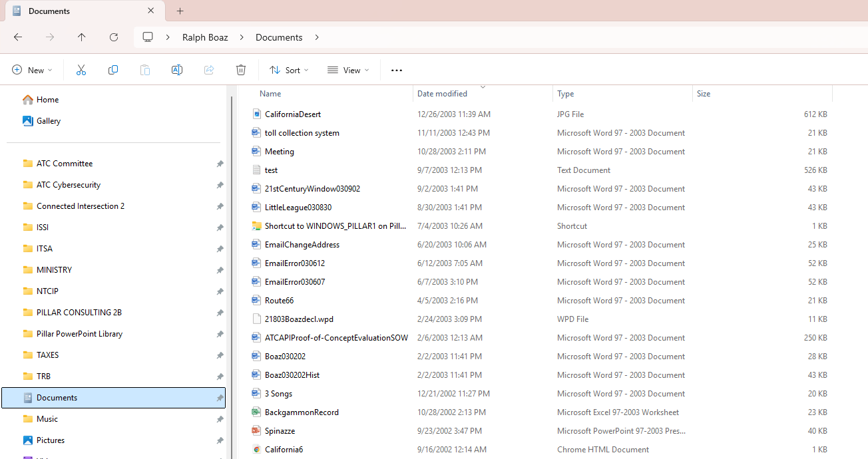
Task: Share files via the Share icon
Action: pyautogui.click(x=209, y=70)
